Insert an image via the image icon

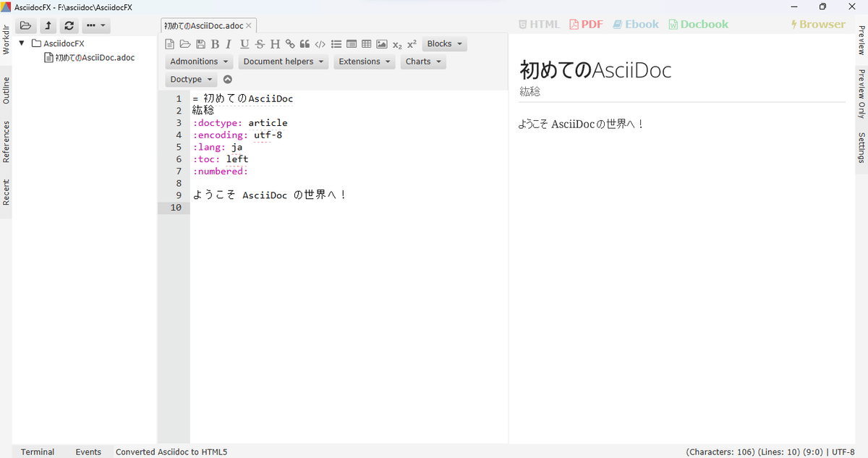click(381, 43)
